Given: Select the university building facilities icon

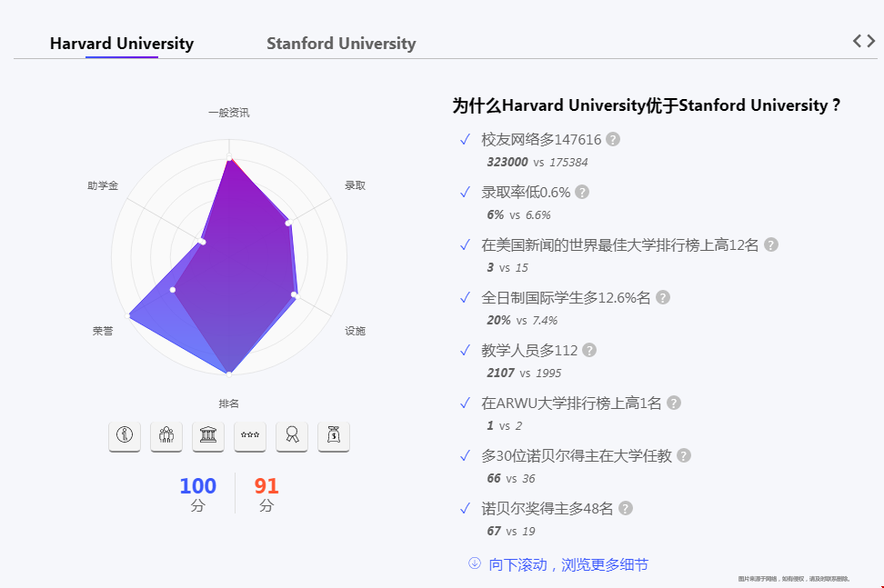Looking at the screenshot, I should point(208,436).
